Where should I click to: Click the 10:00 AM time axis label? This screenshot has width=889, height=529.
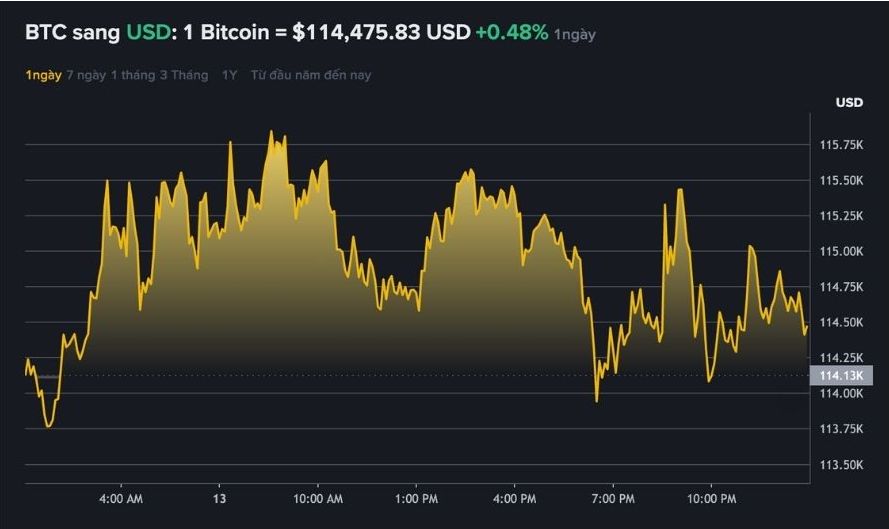coord(319,499)
